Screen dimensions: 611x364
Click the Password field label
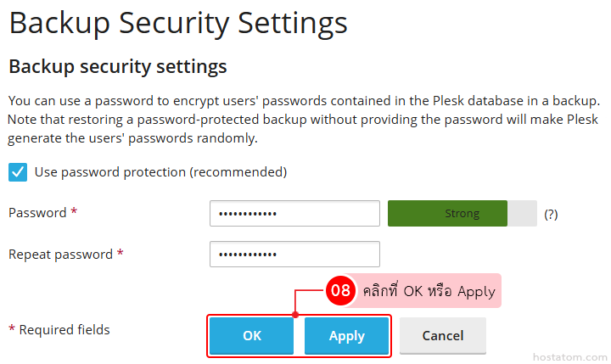(x=37, y=213)
